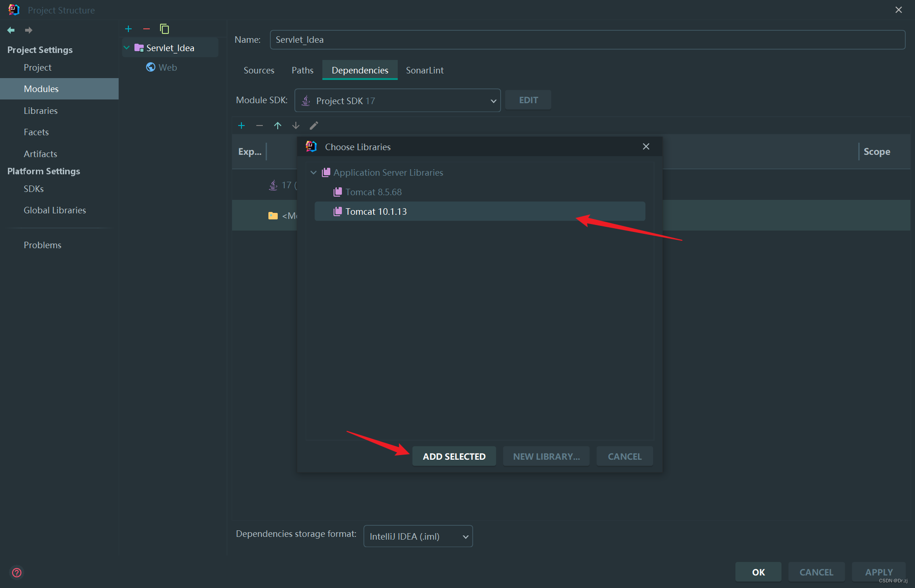Screen dimensions: 915x588
Task: Open the Module SDK dropdown
Action: point(398,100)
